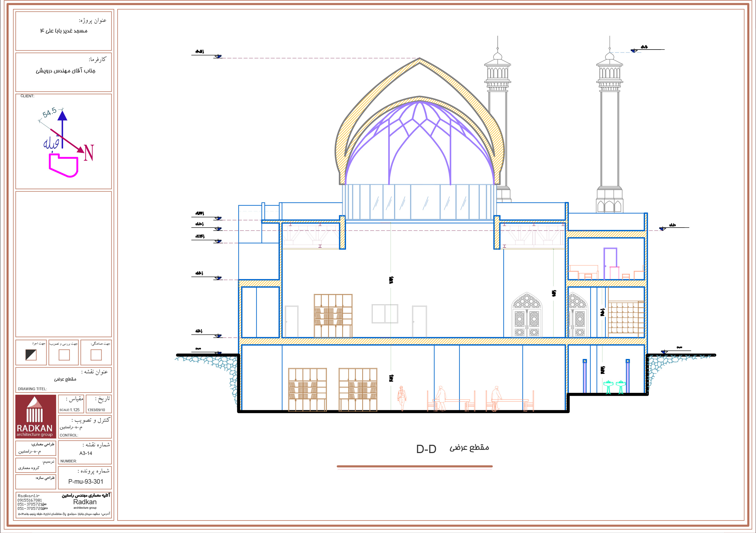Click the ornate arched door in main hall
This screenshot has width=756, height=533.
[526, 315]
